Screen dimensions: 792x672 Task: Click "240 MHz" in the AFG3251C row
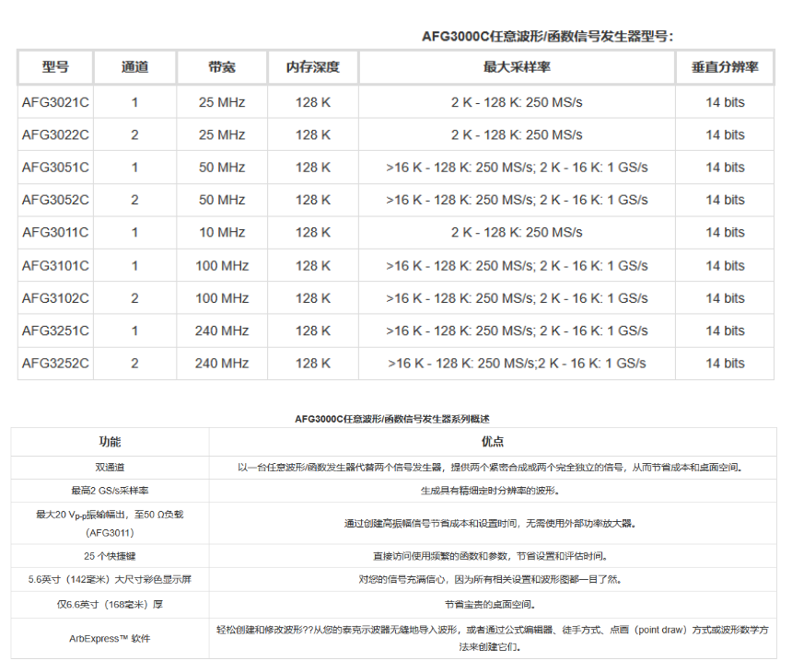[x=222, y=330]
